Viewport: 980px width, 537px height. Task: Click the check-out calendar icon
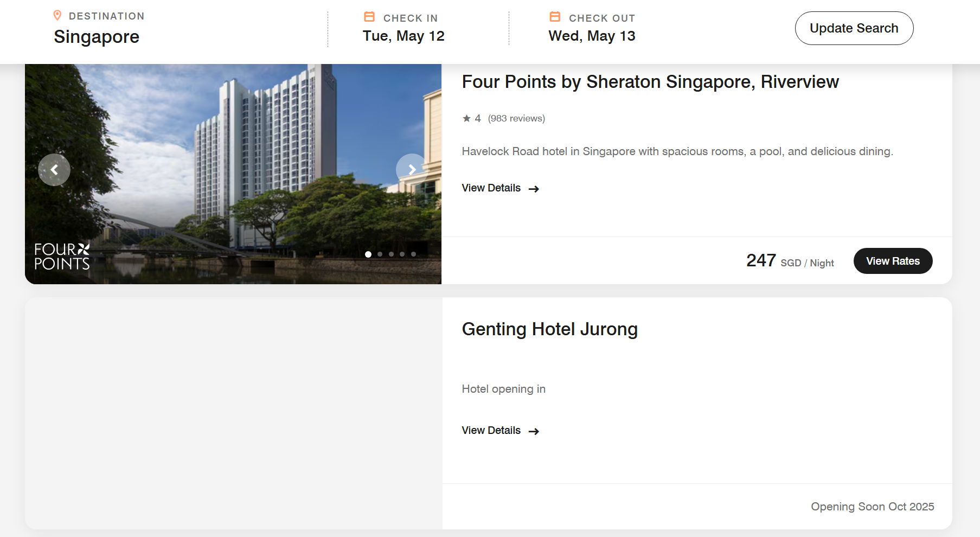(x=555, y=17)
